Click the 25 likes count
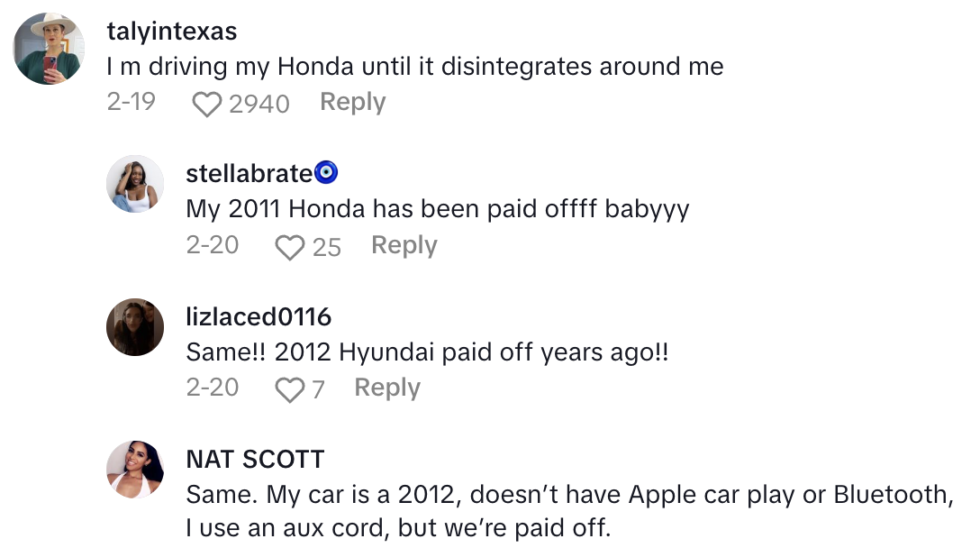Image resolution: width=980 pixels, height=548 pixels. (x=326, y=247)
